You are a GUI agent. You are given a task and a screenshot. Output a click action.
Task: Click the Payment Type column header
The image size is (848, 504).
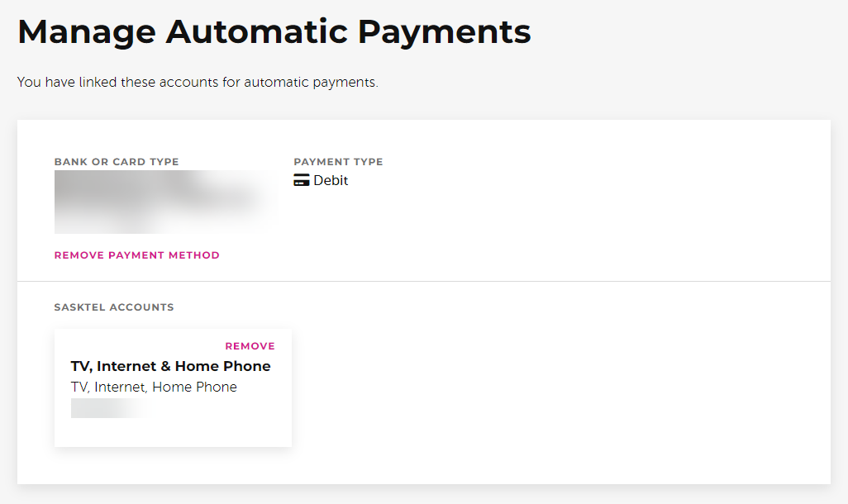click(338, 161)
